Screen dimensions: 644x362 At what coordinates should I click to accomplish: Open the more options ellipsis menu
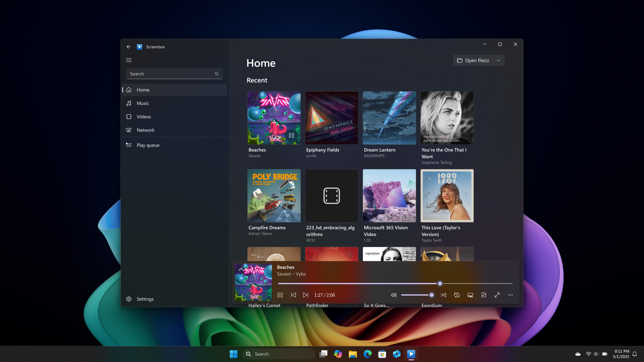[510, 295]
